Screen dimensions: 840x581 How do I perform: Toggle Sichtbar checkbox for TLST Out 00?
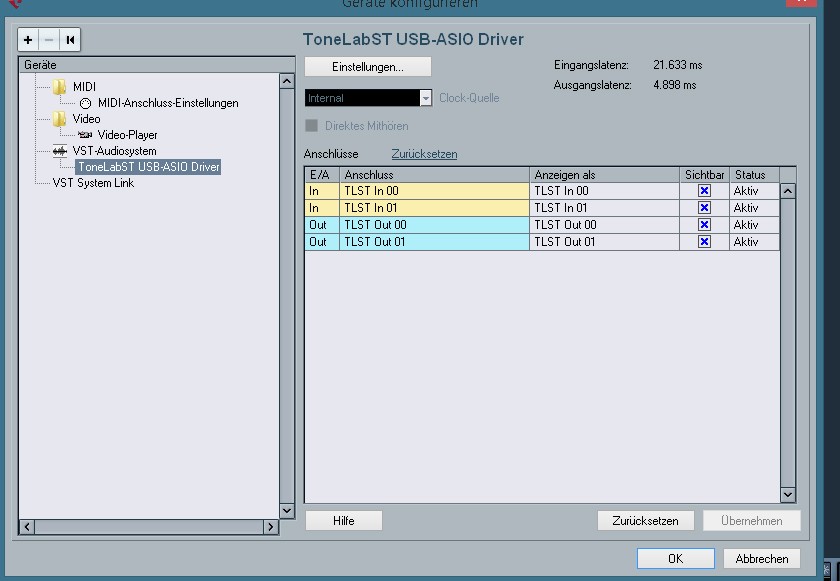(704, 224)
